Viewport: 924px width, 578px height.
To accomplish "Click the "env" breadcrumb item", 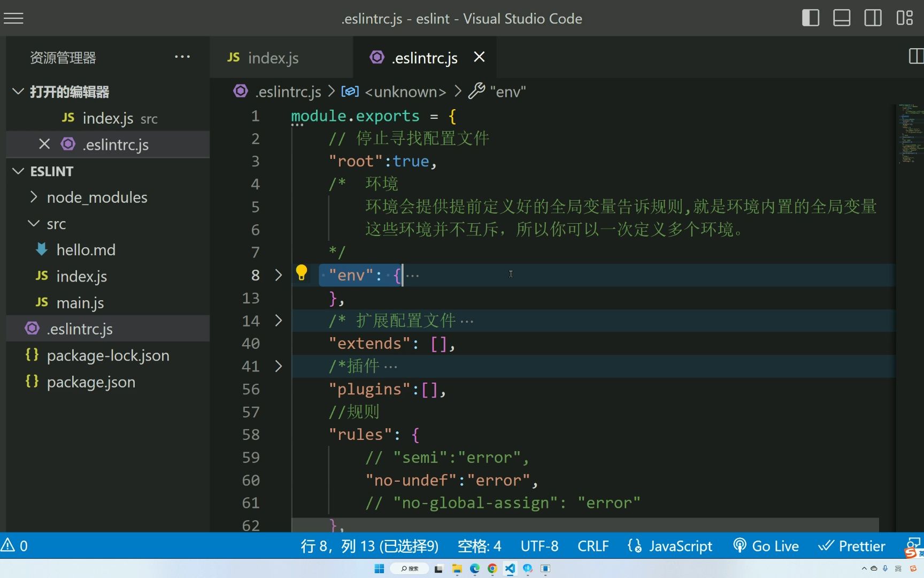I will pyautogui.click(x=497, y=92).
